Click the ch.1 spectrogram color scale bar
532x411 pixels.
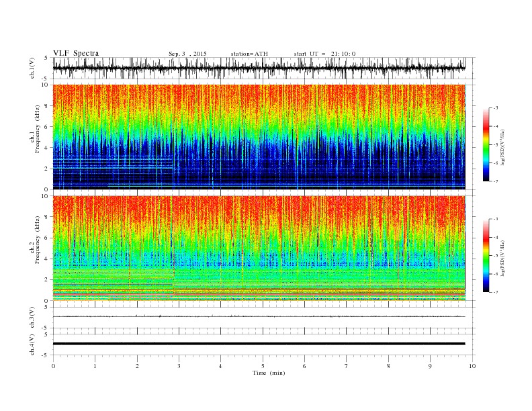(486, 145)
